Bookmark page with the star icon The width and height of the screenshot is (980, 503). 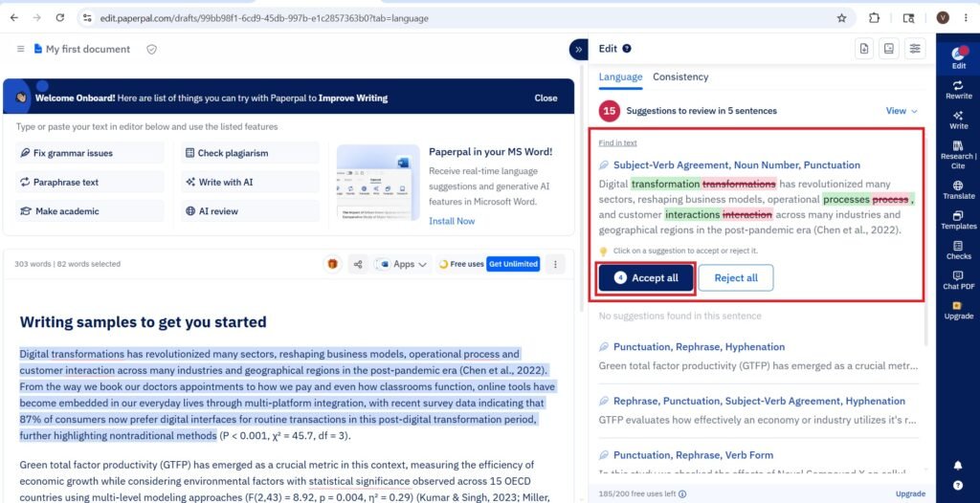point(841,18)
